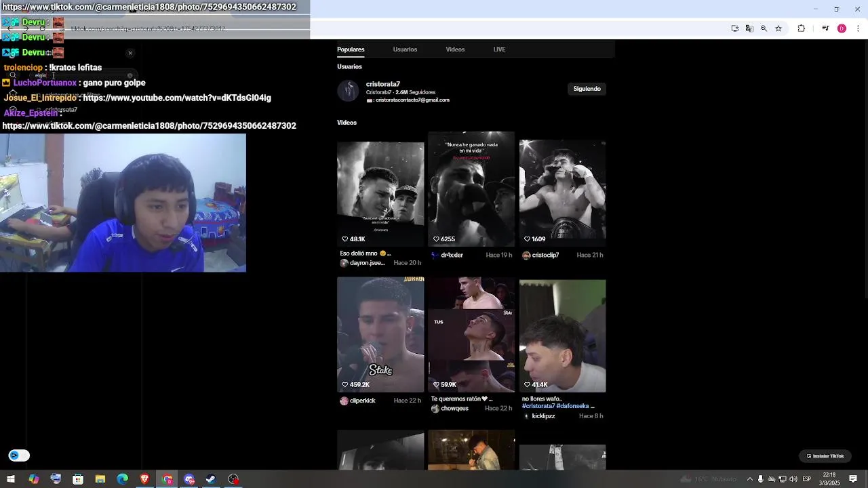Open the volume speaker tray icon

click(x=793, y=479)
